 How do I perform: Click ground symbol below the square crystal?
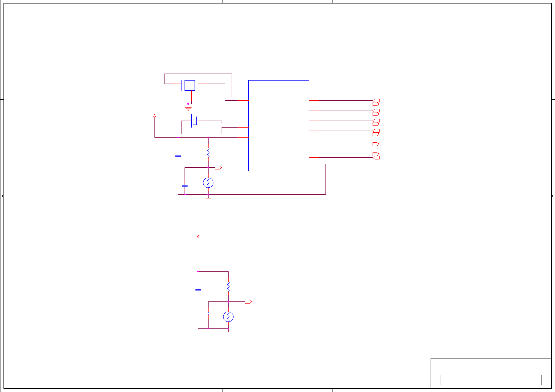[188, 108]
